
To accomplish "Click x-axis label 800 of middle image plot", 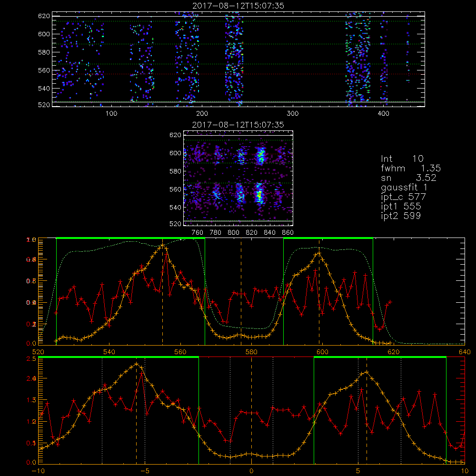I will [233, 233].
